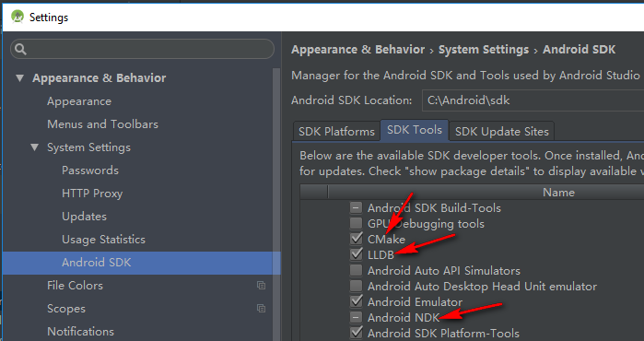Enable the GPU Debugging tools checkbox
The width and height of the screenshot is (644, 341).
pos(357,224)
